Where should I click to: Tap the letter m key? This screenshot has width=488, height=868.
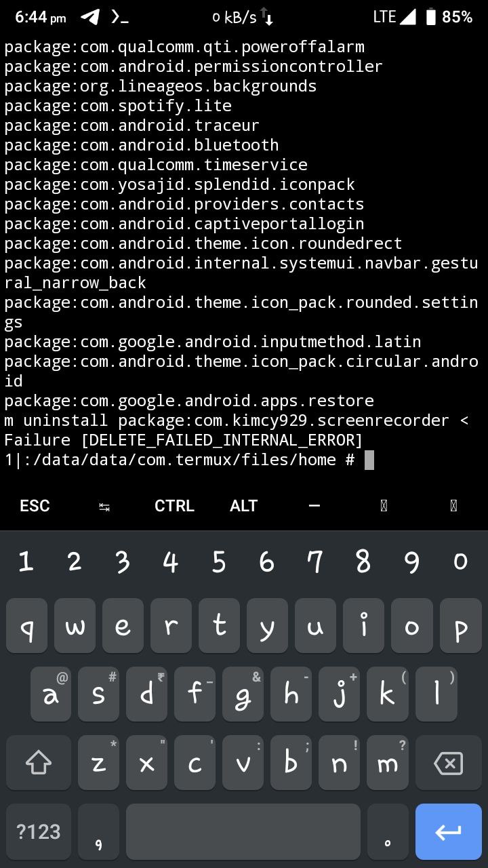click(x=388, y=764)
